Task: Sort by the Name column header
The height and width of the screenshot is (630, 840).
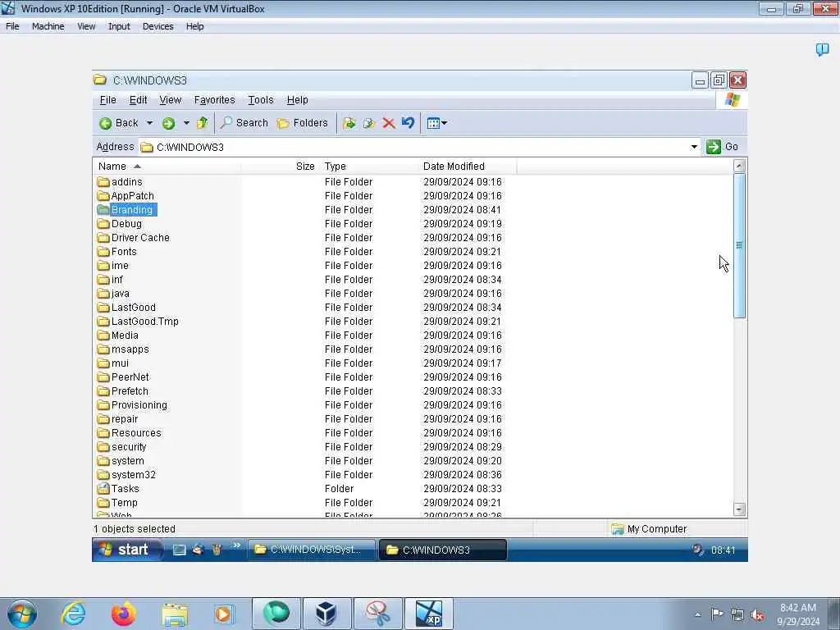Action: 167,167
